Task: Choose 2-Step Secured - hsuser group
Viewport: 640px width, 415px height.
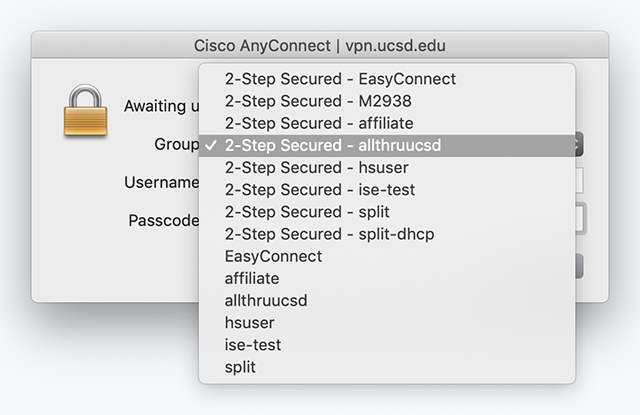Action: pos(387,167)
